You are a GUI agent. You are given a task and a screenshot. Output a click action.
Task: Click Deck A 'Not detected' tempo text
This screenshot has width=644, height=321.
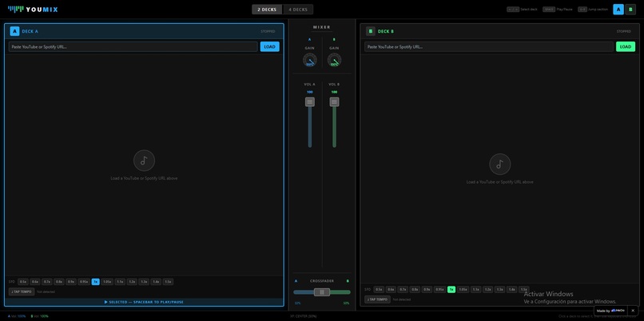coord(46,292)
